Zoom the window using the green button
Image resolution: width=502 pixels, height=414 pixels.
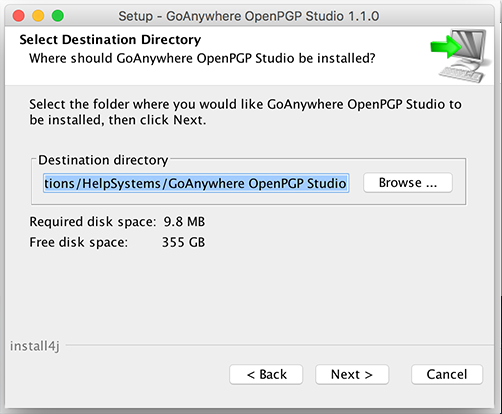(x=58, y=16)
